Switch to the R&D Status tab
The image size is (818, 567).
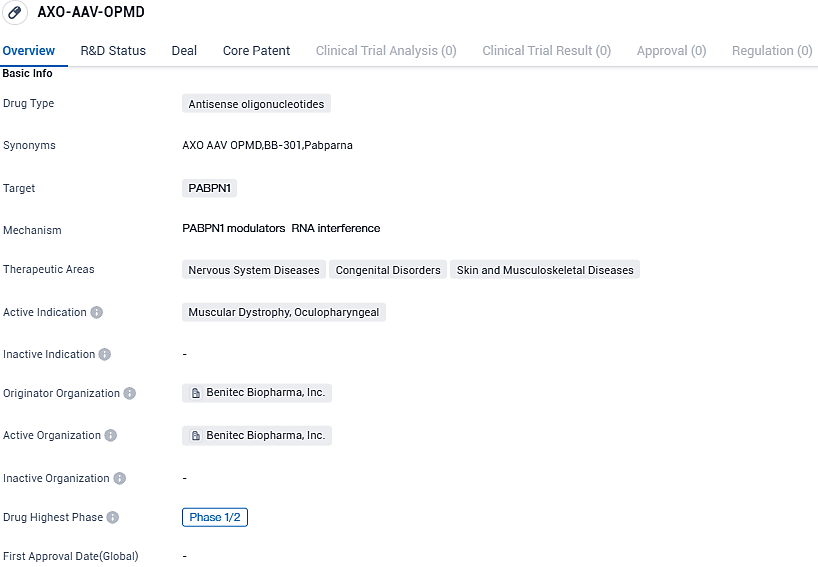coord(113,50)
